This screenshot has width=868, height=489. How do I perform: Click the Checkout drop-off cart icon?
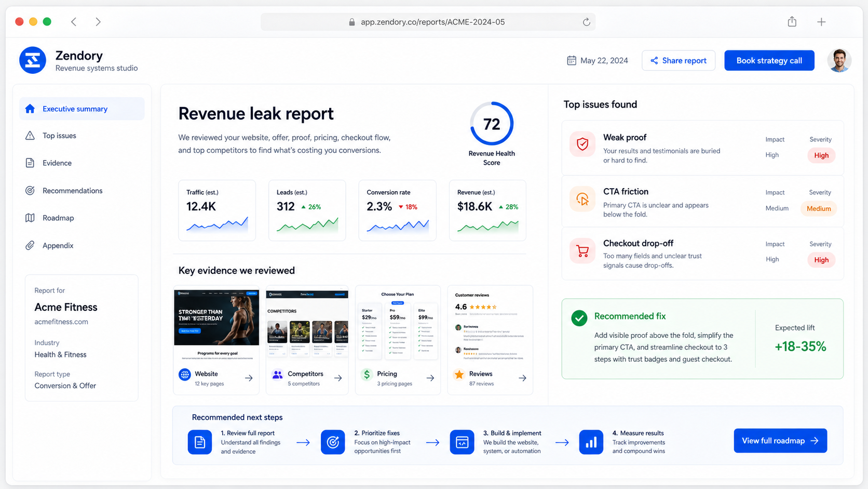tap(582, 251)
